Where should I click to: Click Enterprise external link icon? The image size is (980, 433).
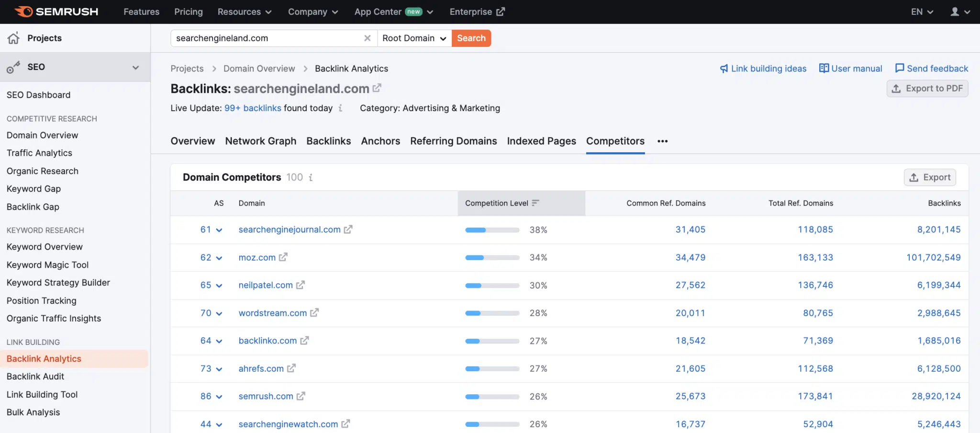(x=501, y=11)
